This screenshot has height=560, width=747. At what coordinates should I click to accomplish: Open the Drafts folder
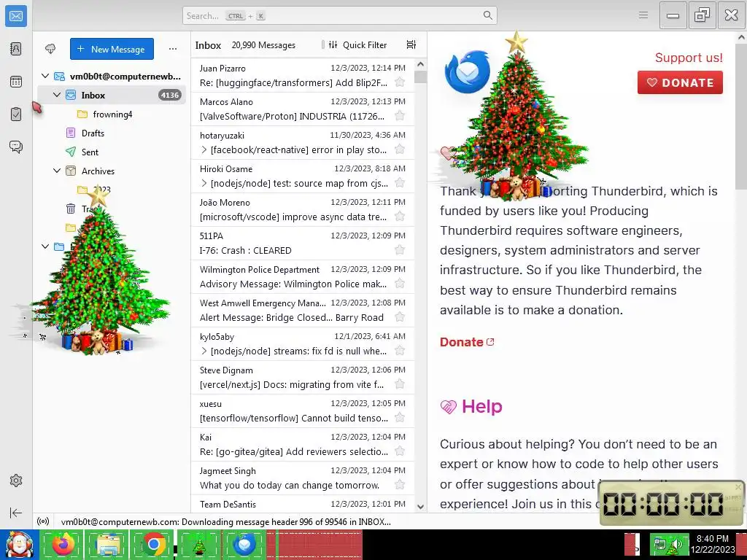pyautogui.click(x=112, y=133)
